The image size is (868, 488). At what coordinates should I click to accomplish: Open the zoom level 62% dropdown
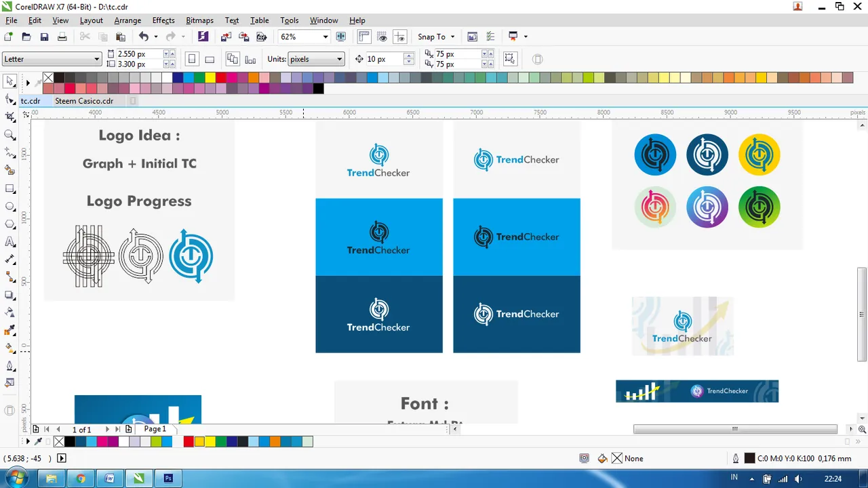point(325,37)
